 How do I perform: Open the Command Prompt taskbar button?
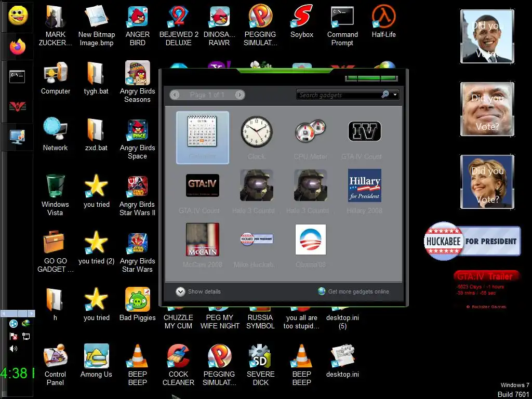[17, 77]
